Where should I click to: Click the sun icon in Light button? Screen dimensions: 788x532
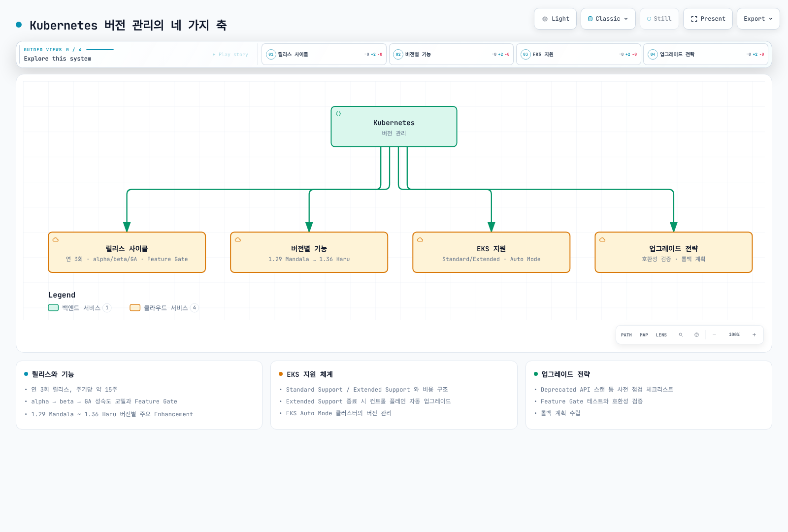[x=545, y=19]
